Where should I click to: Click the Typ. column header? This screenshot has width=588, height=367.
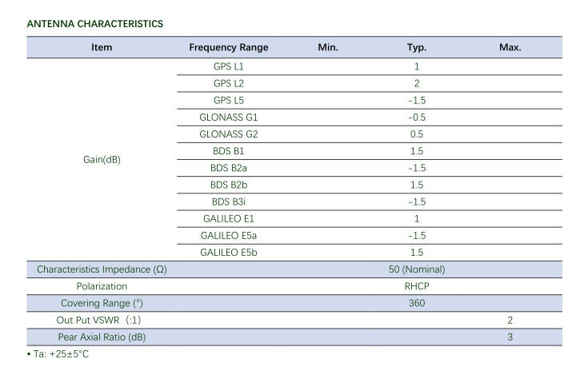[417, 47]
